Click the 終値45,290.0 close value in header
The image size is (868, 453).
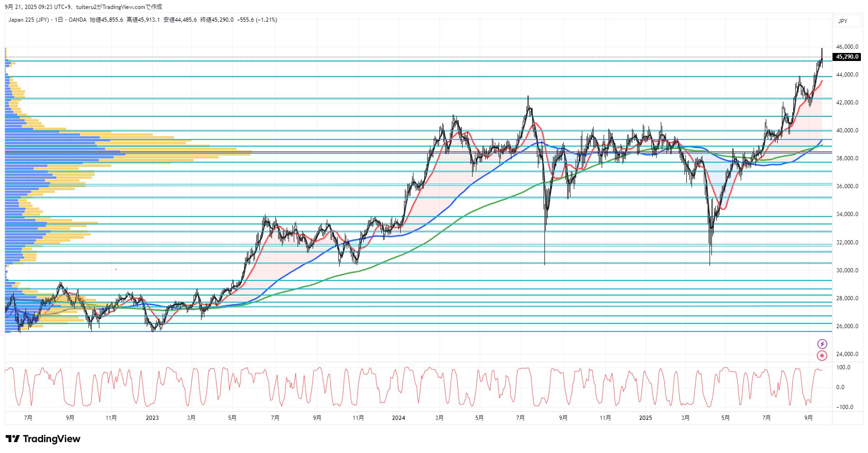217,20
